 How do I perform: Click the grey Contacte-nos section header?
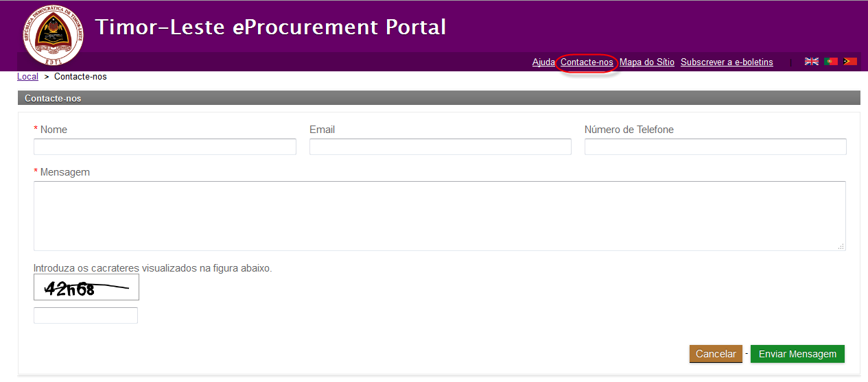pos(439,99)
